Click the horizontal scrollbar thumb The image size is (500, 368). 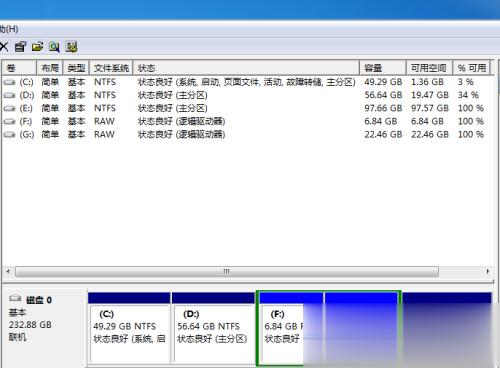coord(227,271)
